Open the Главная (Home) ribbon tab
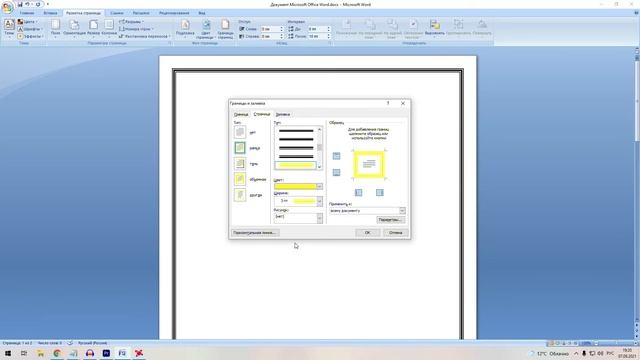 click(27, 13)
